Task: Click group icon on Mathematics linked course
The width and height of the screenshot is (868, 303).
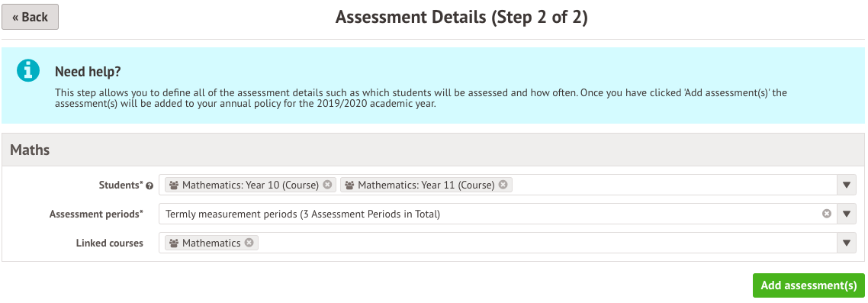Action: (x=174, y=243)
